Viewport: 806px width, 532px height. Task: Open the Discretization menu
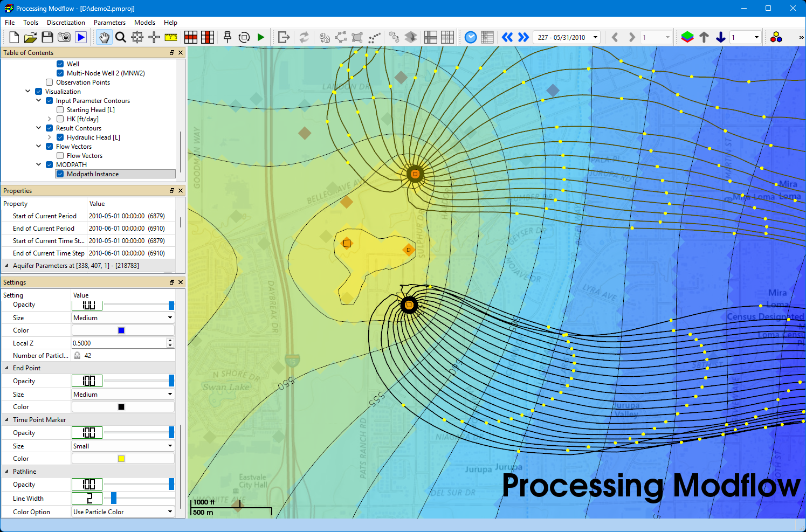(x=66, y=23)
